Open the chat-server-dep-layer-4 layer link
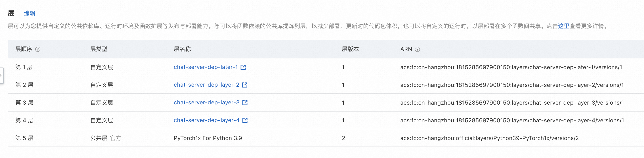The width and height of the screenshot is (644, 158). [206, 120]
